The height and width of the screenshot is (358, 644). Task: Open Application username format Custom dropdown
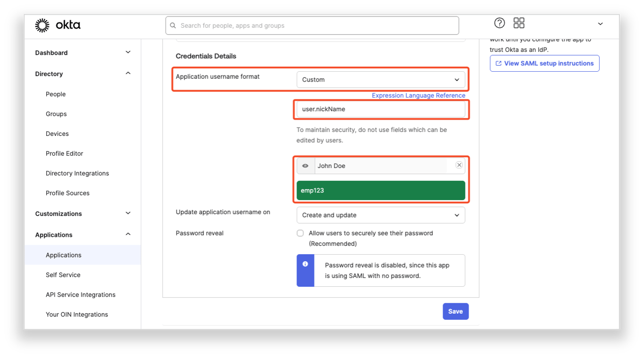(380, 80)
